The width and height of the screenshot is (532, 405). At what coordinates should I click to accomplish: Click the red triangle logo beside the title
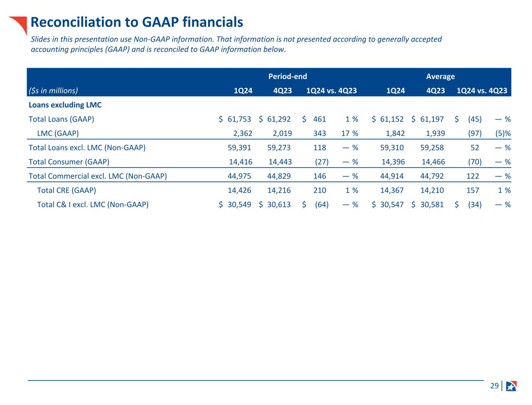[20, 24]
